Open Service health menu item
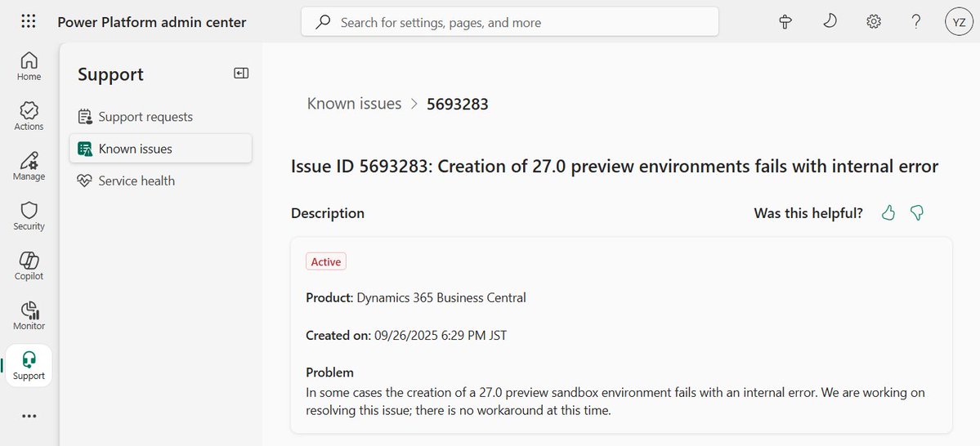Screen dimensions: 980x446 tap(161, 181)
